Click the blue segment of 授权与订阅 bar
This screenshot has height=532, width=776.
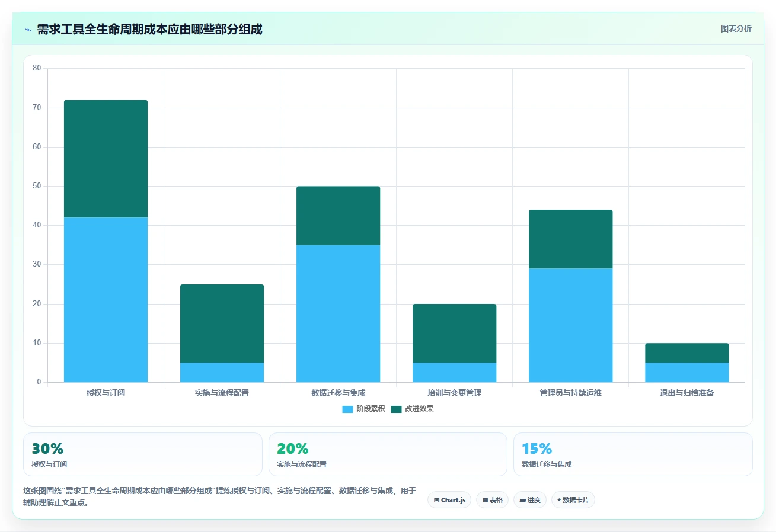coord(106,300)
